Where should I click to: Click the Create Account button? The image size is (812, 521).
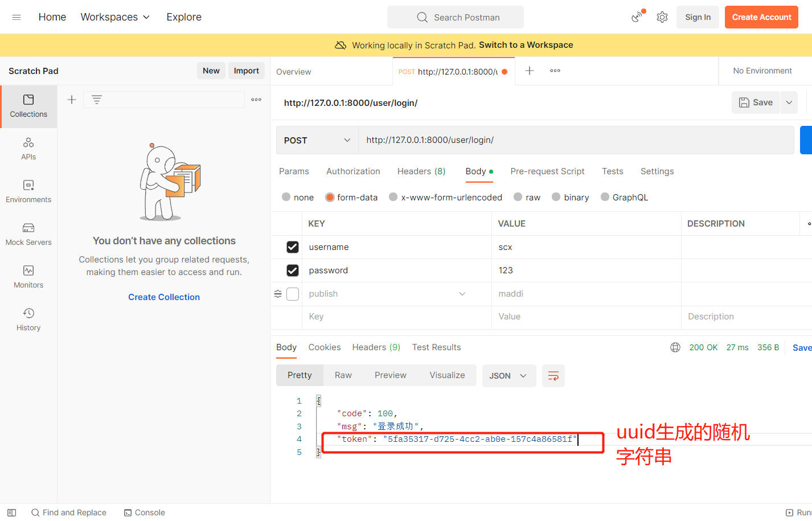pos(762,17)
